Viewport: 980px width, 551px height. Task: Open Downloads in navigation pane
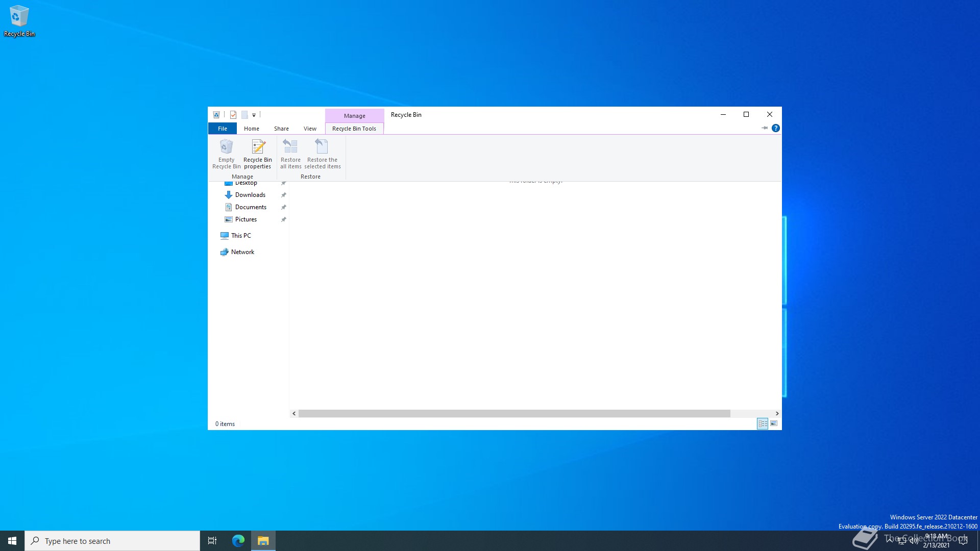250,195
